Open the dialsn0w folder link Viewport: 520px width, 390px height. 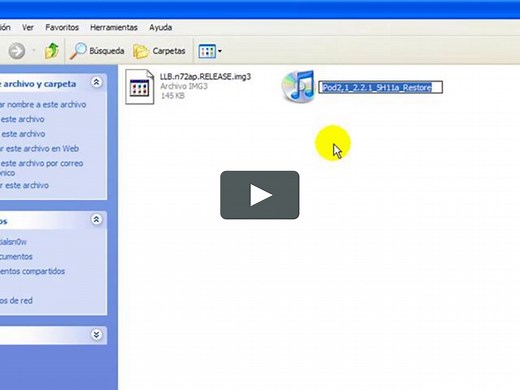click(13, 242)
